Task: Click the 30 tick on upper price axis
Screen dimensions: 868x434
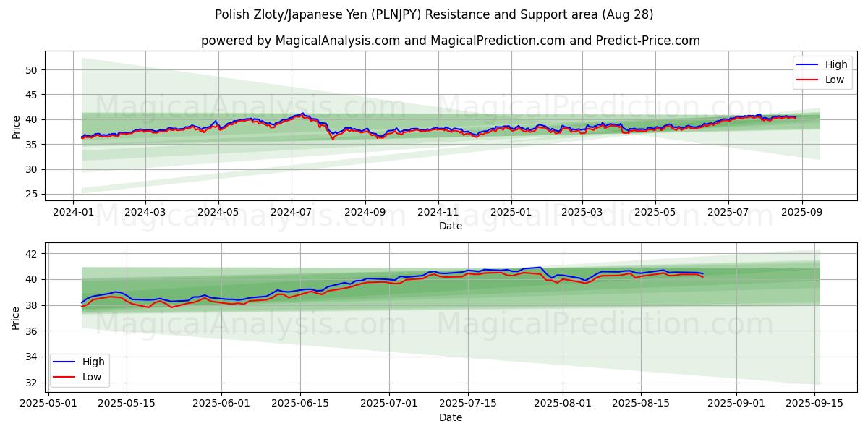Action: (33, 169)
